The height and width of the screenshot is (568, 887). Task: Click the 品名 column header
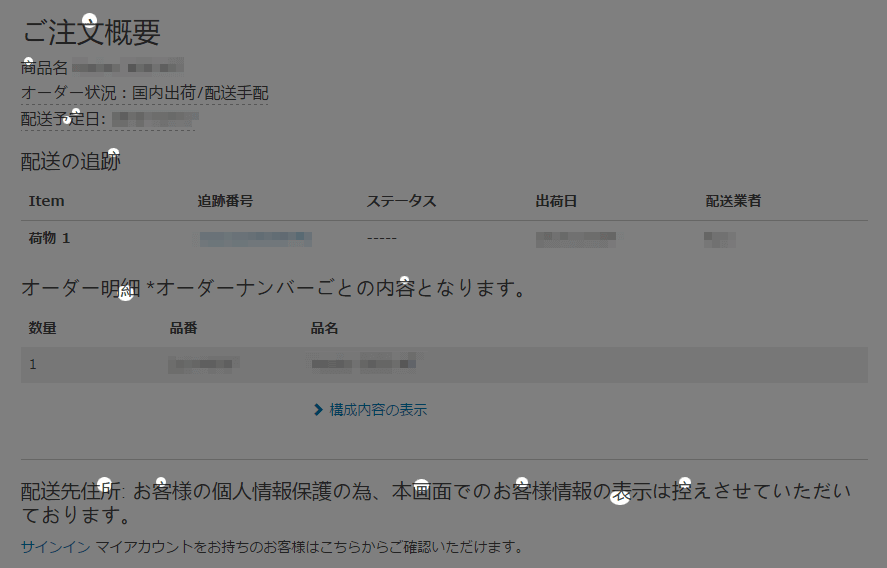click(x=325, y=328)
